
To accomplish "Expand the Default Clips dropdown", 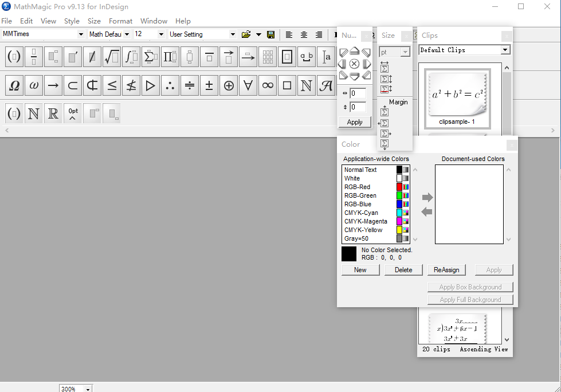I will coord(505,50).
